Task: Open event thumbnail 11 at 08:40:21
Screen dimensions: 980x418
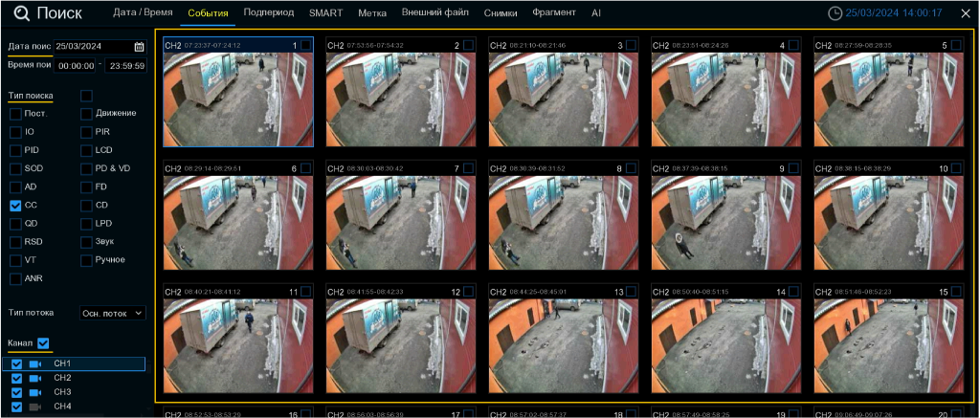Action: pyautogui.click(x=238, y=345)
